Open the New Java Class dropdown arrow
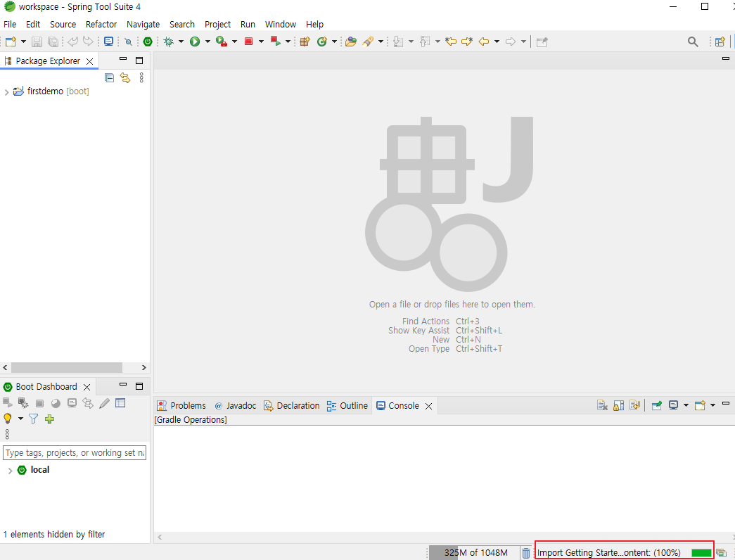 coord(334,42)
